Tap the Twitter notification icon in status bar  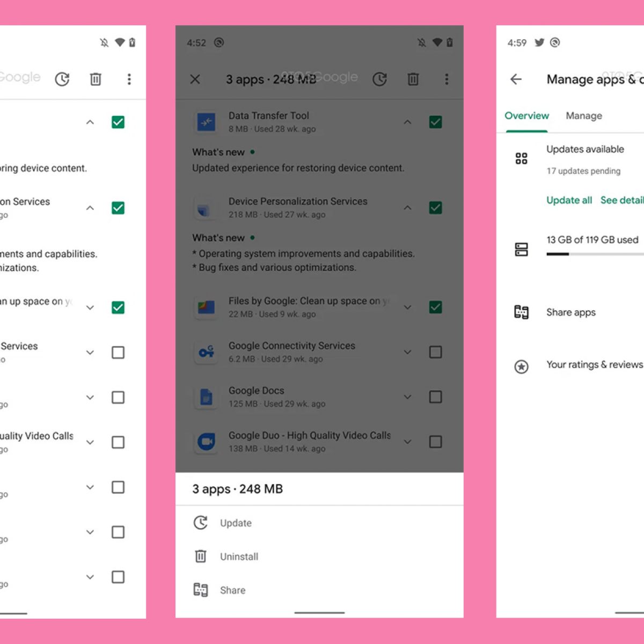539,42
